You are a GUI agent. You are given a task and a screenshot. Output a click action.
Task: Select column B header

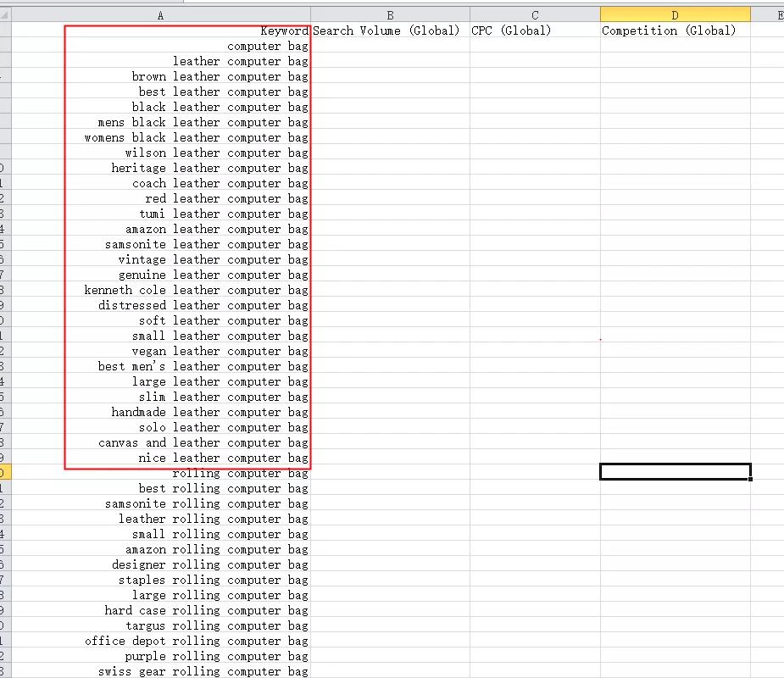(390, 14)
